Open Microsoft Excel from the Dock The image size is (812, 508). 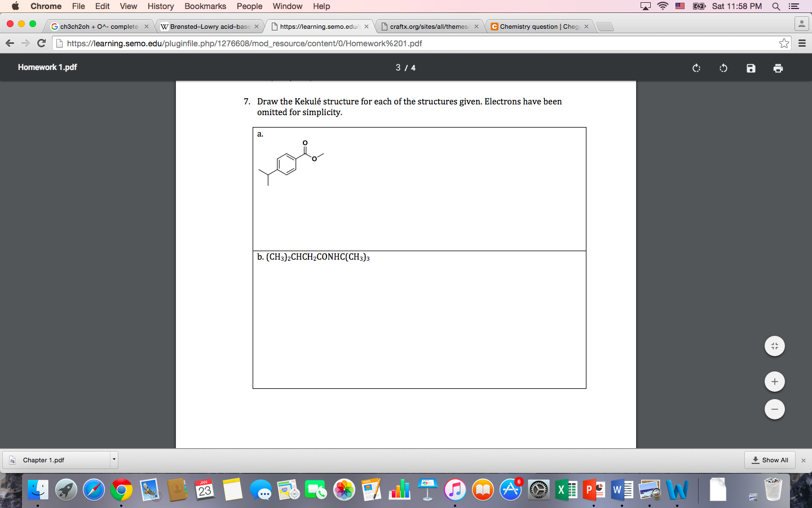tap(567, 491)
